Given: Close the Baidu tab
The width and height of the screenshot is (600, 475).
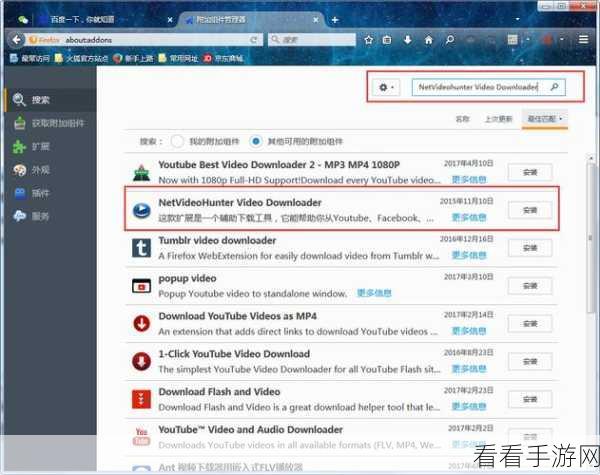Looking at the screenshot, I should coord(170,20).
